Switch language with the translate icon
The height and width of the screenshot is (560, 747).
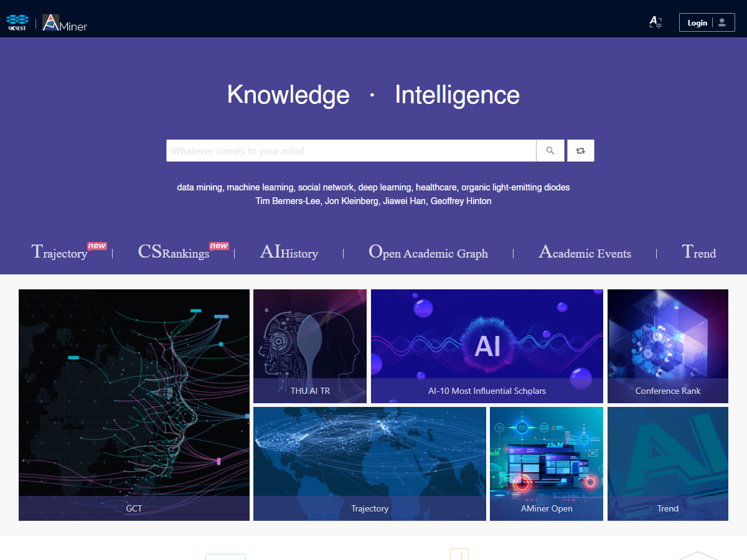tap(655, 23)
